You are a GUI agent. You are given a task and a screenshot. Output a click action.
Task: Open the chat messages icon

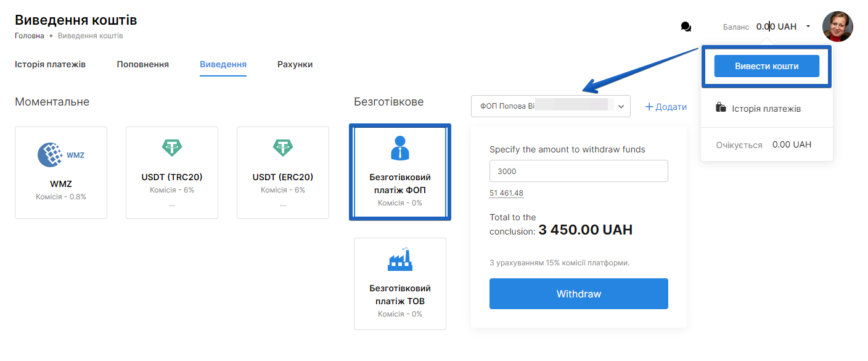(686, 27)
